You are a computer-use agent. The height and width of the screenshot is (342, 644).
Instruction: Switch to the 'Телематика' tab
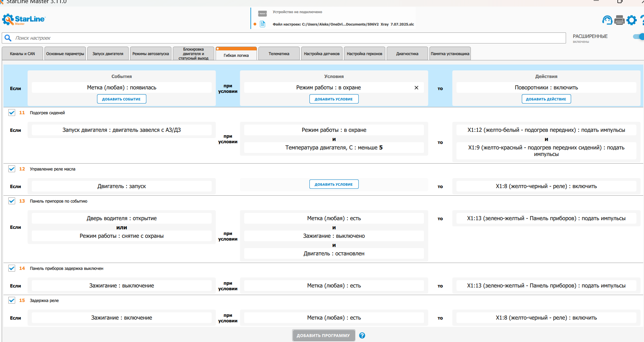pyautogui.click(x=279, y=54)
